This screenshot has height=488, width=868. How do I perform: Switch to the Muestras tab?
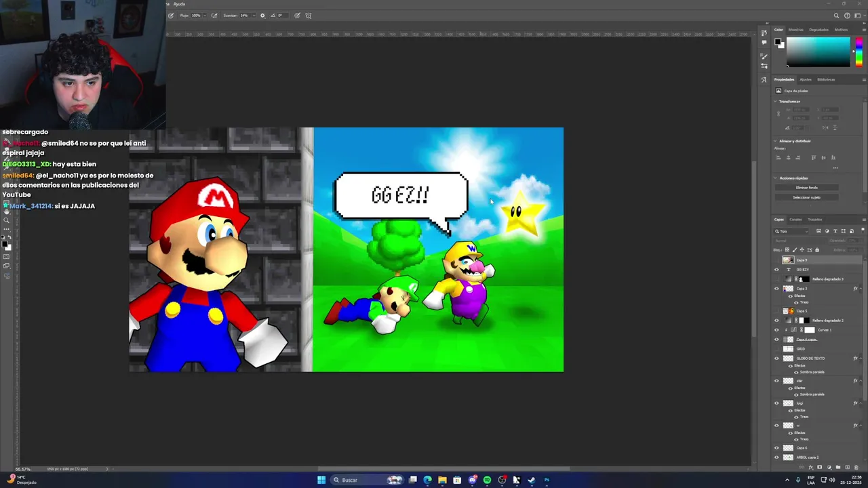click(x=795, y=30)
